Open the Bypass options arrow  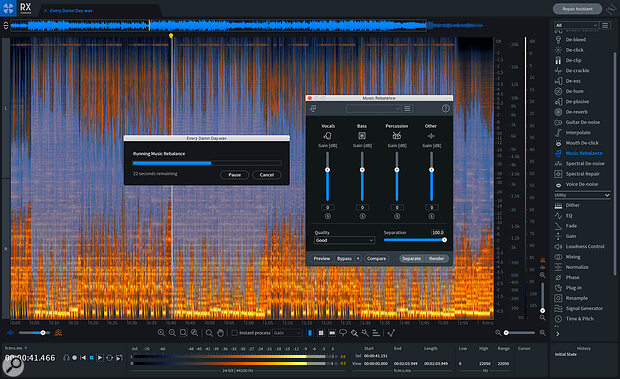click(x=358, y=258)
